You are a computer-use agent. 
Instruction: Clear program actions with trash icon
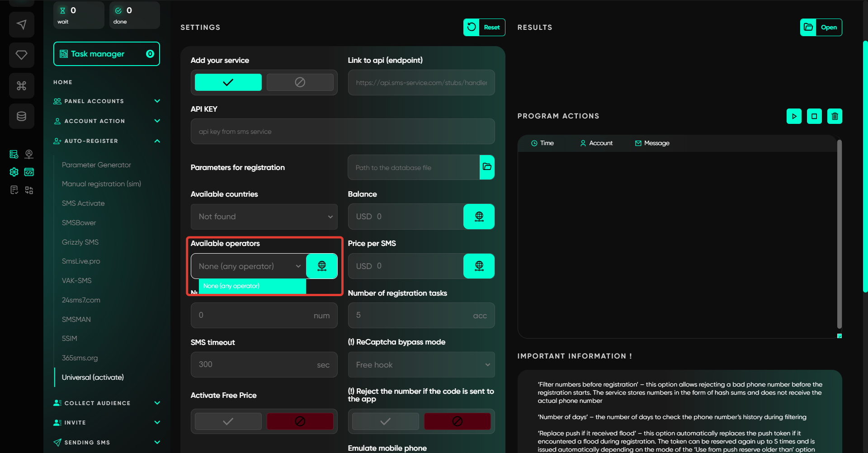click(835, 116)
